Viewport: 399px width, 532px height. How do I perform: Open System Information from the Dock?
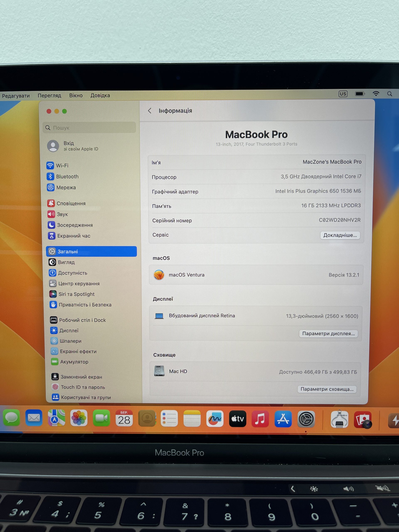tap(339, 419)
